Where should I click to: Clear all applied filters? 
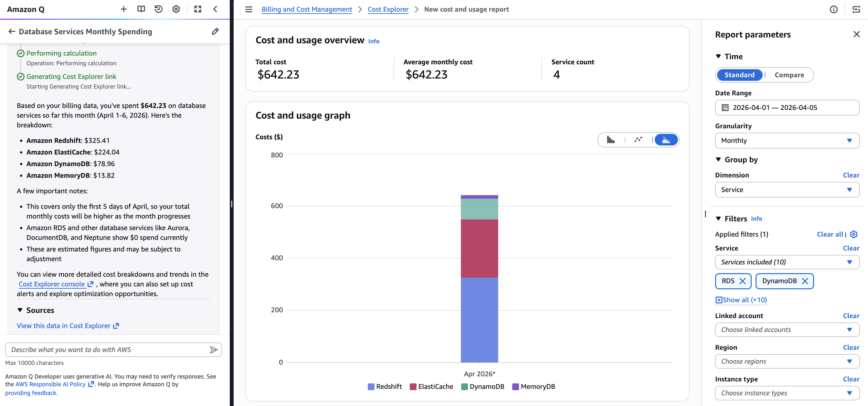tap(830, 234)
